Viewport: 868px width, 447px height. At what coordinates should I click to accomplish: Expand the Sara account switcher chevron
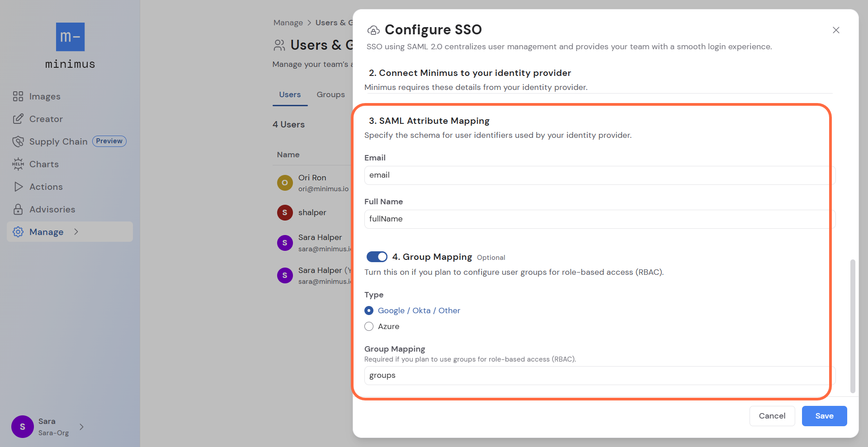point(81,427)
